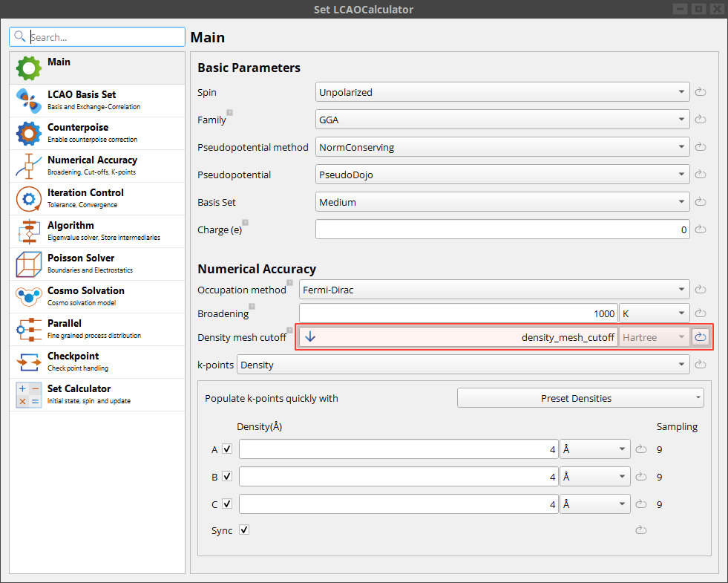Click the density A value field
The image size is (728, 583).
click(399, 449)
